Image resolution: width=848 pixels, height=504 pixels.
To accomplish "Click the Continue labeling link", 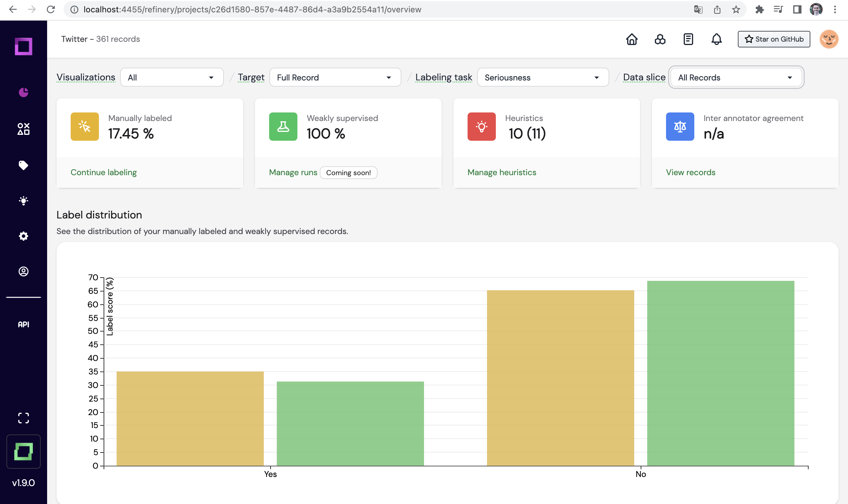I will pos(104,172).
